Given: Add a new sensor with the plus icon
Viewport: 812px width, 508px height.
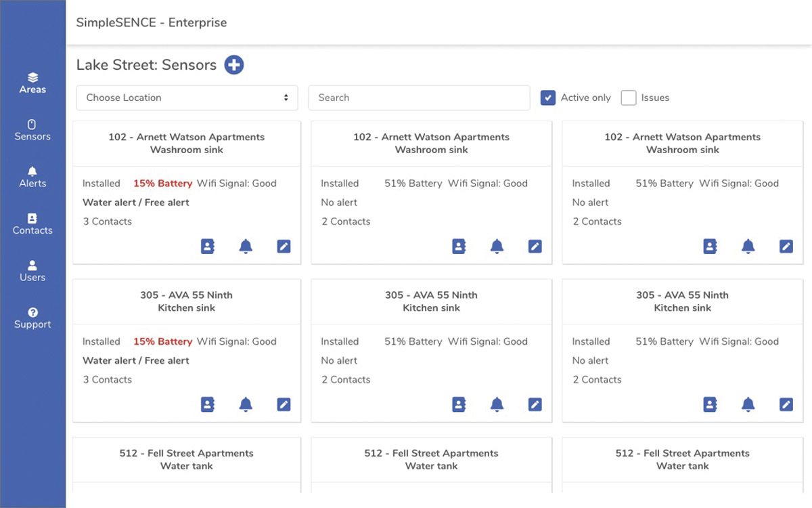Looking at the screenshot, I should [234, 65].
